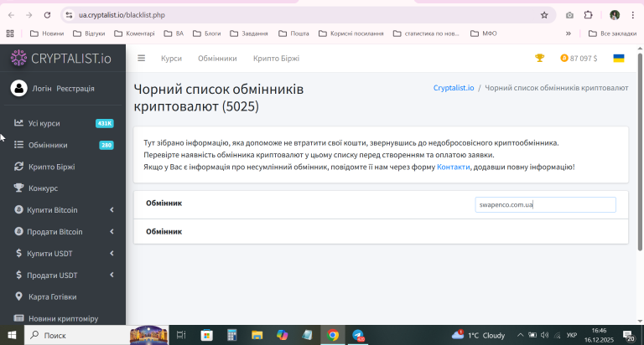Open the Chrome profile avatar
This screenshot has height=345, width=644.
(x=615, y=15)
